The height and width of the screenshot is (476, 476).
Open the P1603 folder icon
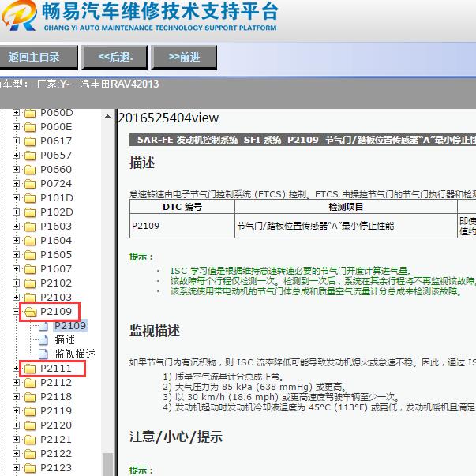[x=30, y=227]
